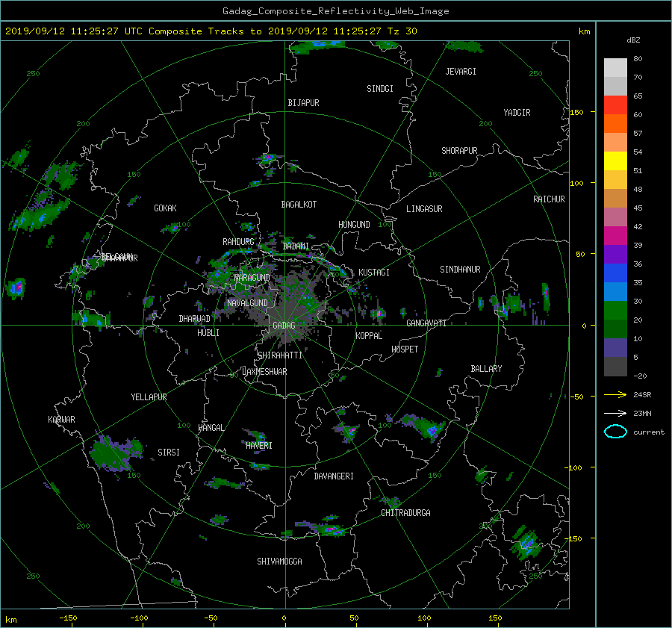
Task: Click the RAMDURG city label
Action: (238, 242)
